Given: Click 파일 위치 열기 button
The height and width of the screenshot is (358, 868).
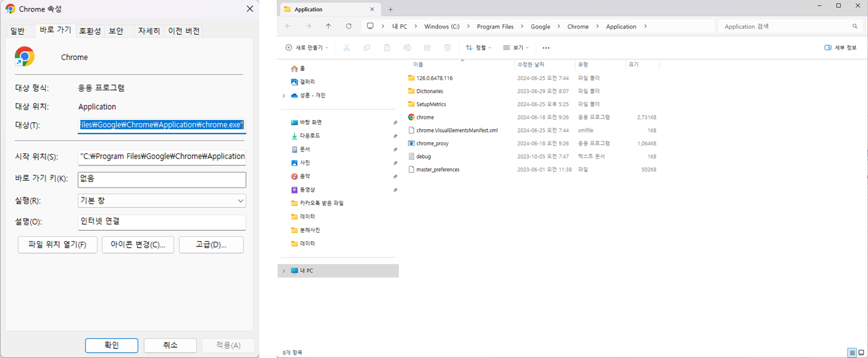Looking at the screenshot, I should 58,245.
